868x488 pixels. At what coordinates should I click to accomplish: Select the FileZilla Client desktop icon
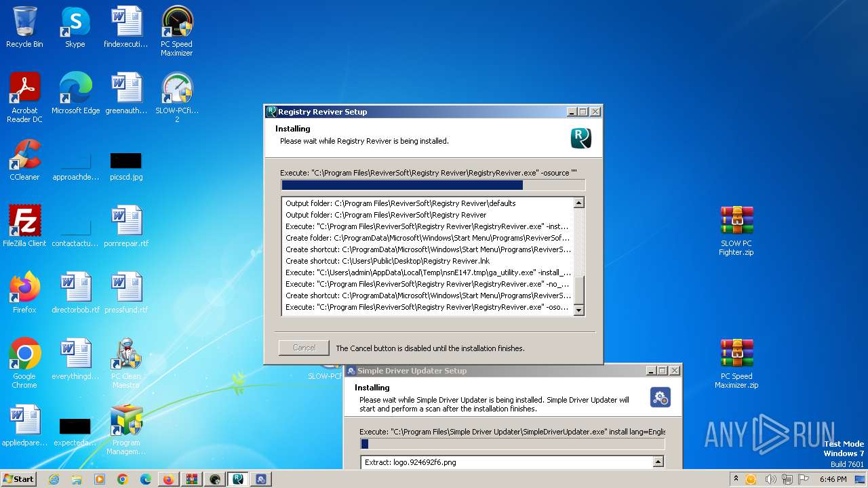coord(24,226)
